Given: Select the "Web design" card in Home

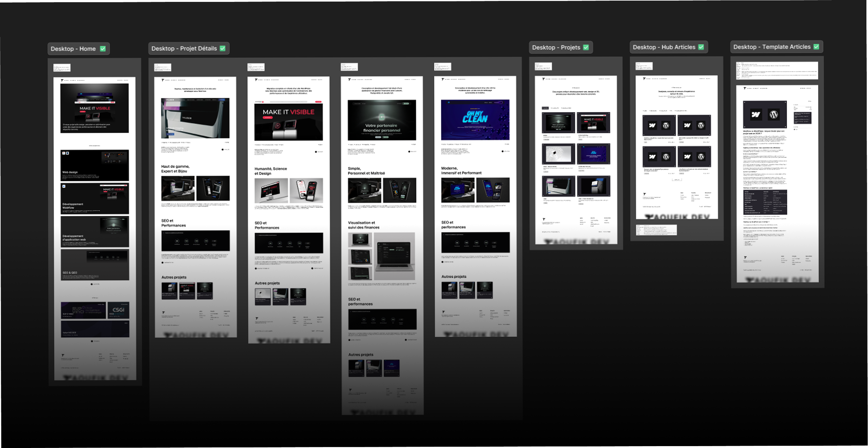Looking at the screenshot, I should [95, 165].
